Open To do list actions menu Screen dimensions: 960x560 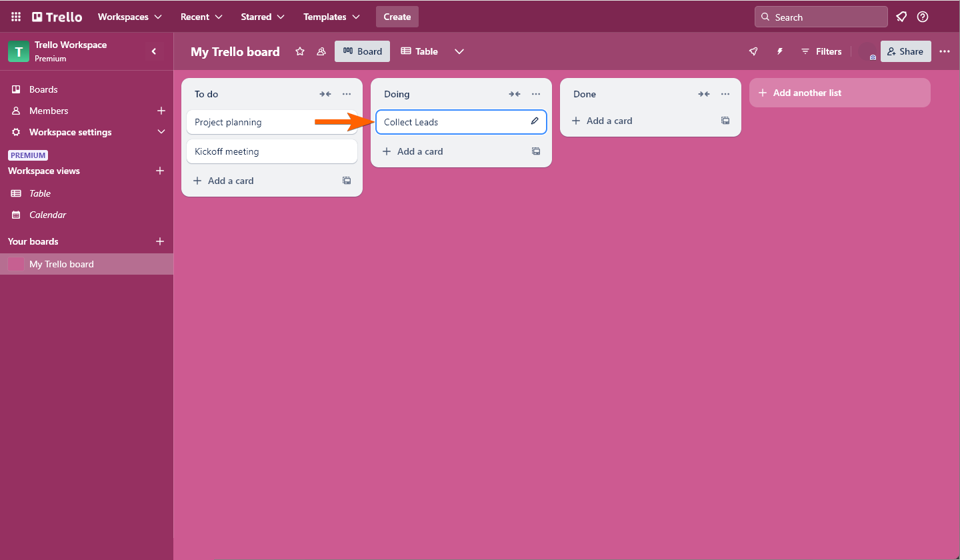[347, 94]
